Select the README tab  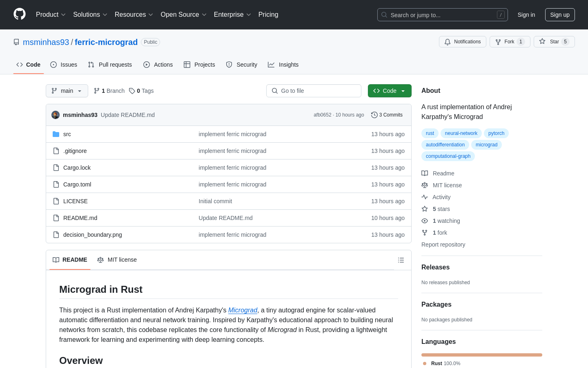click(70, 260)
